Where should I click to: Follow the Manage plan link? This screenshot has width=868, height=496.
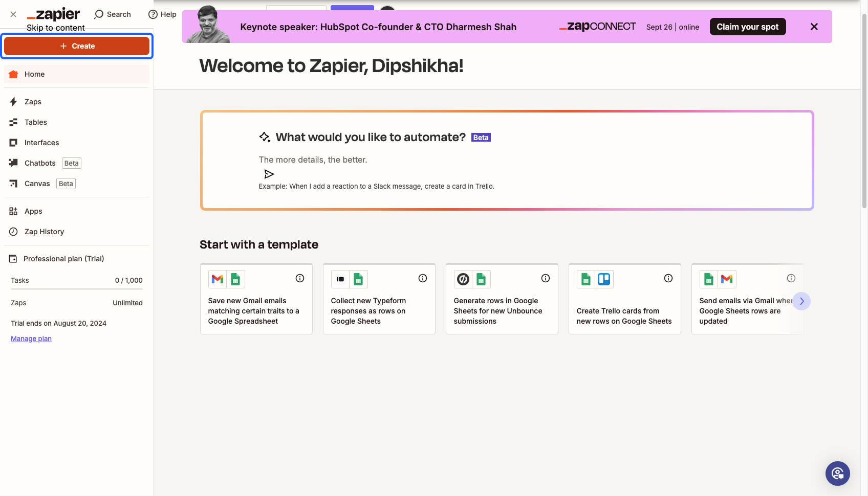tap(31, 339)
